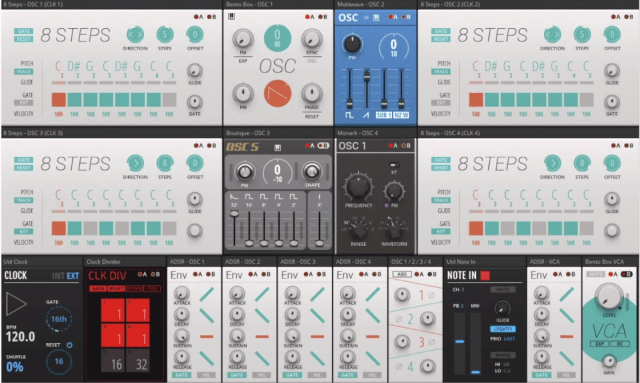Click the saw wave icon in Multiwave OSC
The width and height of the screenshot is (640, 383).
[x=366, y=115]
